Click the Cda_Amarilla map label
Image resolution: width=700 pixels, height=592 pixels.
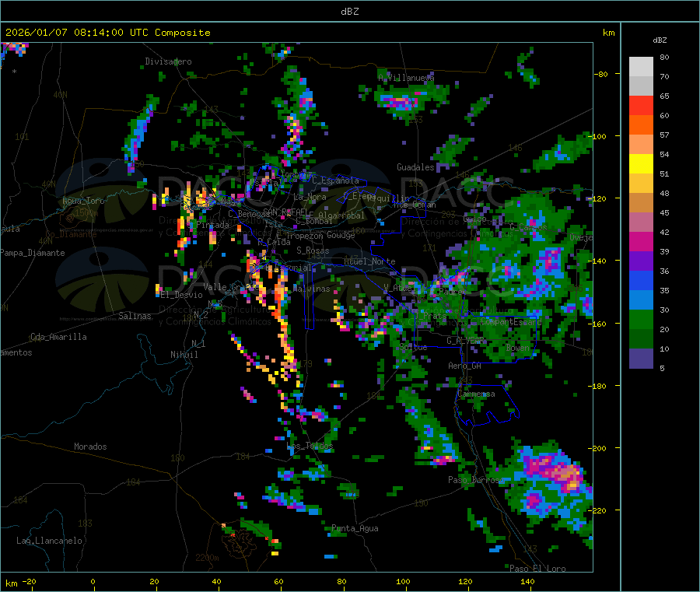58,337
